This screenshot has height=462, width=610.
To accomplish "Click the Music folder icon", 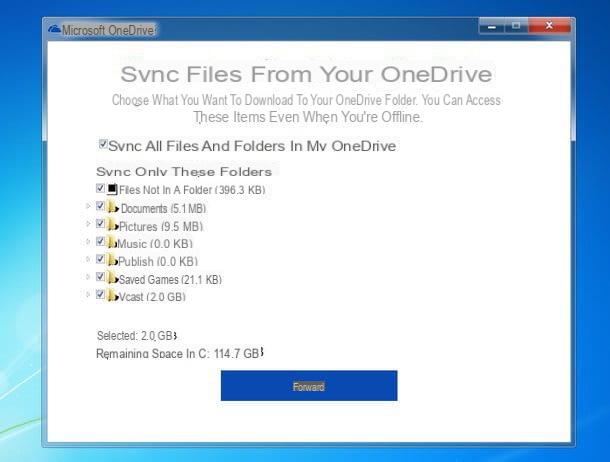I will pyautogui.click(x=112, y=243).
